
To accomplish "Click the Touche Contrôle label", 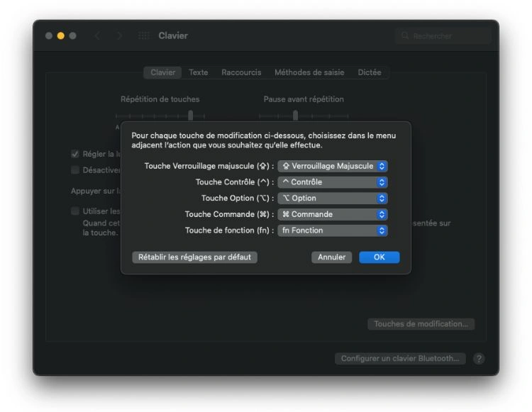I will pos(235,182).
